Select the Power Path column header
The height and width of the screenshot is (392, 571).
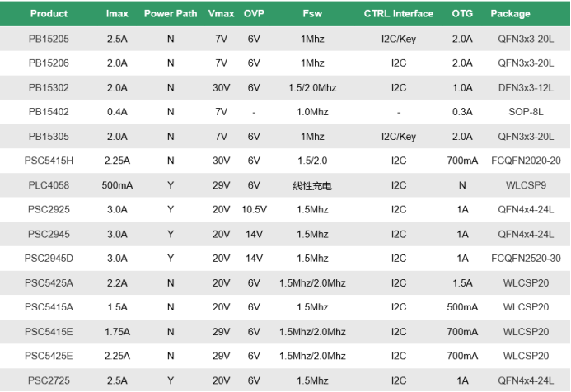pos(171,14)
